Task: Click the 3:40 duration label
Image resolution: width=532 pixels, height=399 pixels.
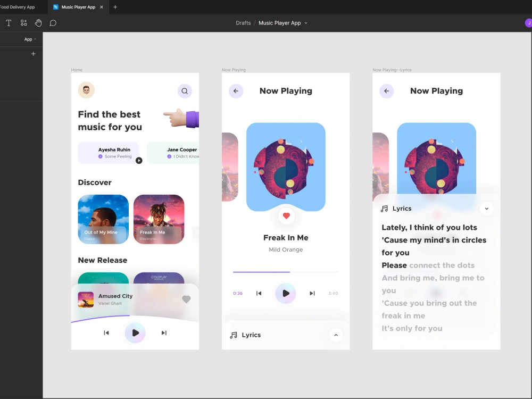Action: point(333,293)
